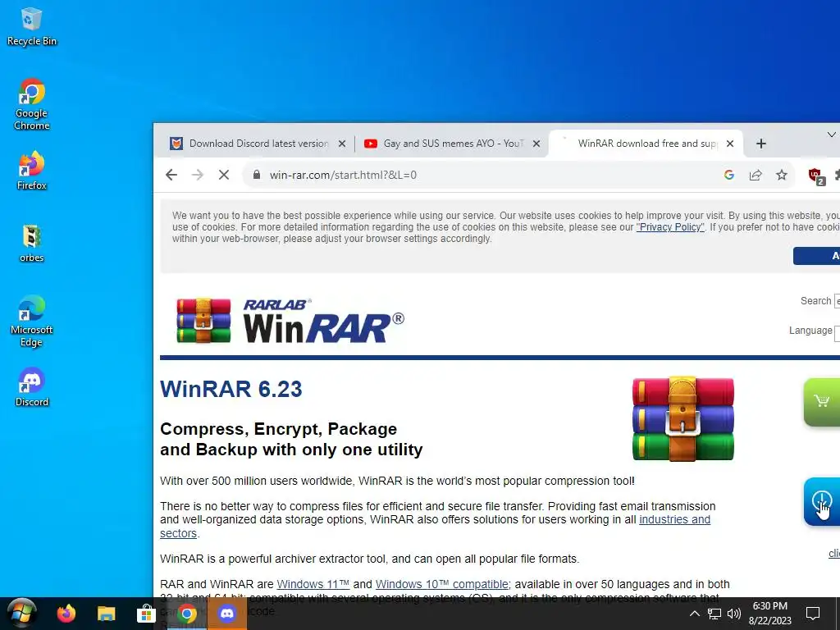The width and height of the screenshot is (840, 630).
Task: Stop loading the page
Action: (224, 175)
